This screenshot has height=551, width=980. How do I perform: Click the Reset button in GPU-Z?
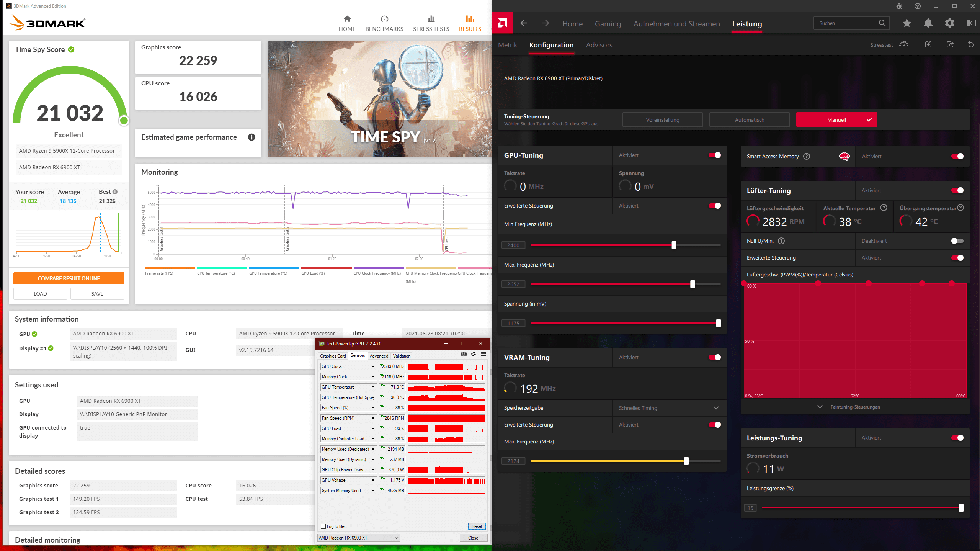pos(477,526)
